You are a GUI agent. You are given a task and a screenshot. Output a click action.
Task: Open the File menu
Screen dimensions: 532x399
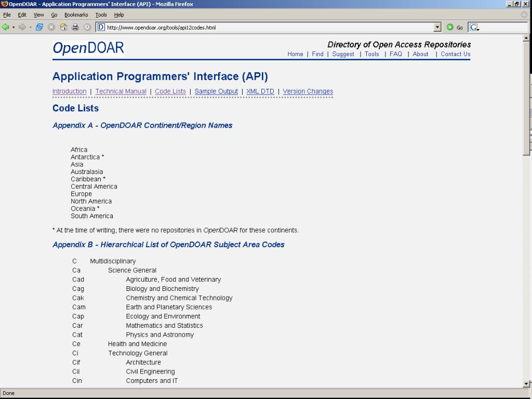tap(7, 15)
